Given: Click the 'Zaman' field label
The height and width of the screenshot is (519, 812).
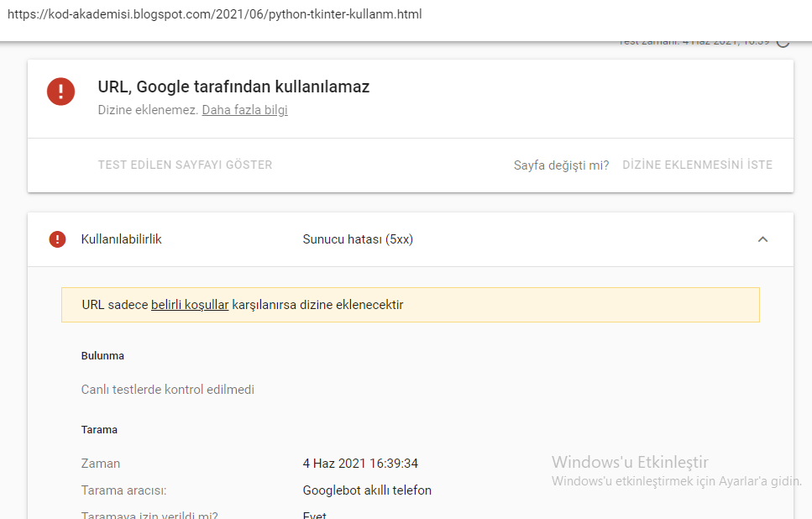Looking at the screenshot, I should (101, 464).
